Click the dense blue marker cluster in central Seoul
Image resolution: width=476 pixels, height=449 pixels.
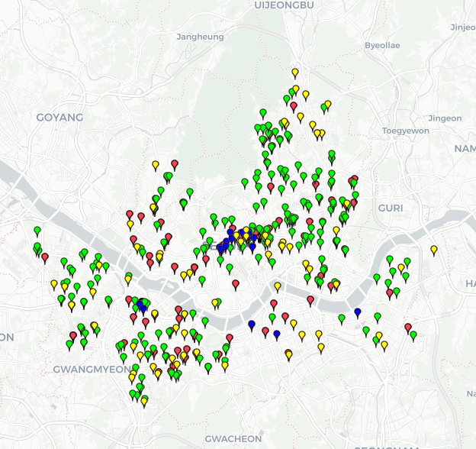[238, 239]
